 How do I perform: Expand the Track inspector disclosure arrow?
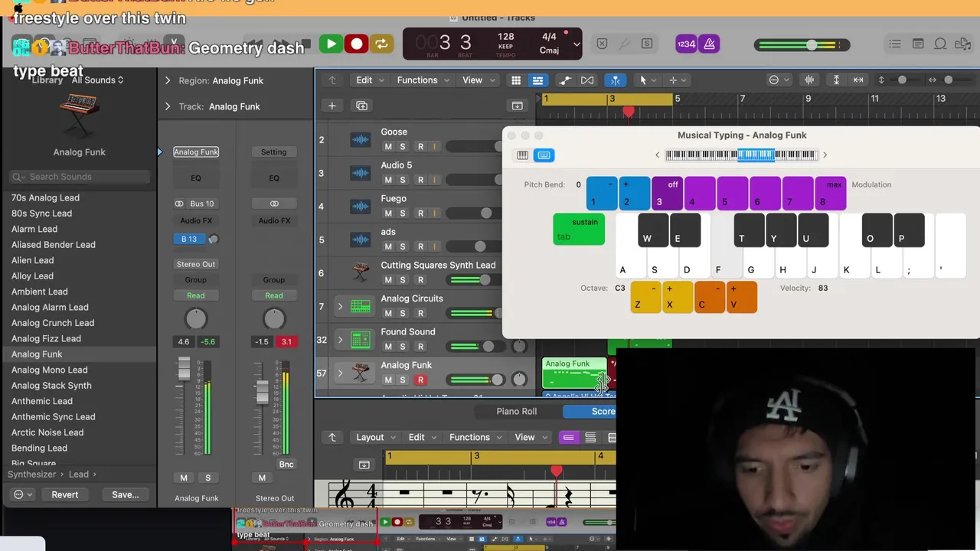coord(168,106)
